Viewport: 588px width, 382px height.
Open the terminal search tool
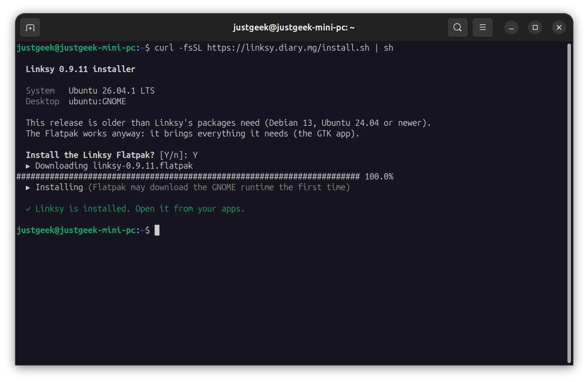457,27
